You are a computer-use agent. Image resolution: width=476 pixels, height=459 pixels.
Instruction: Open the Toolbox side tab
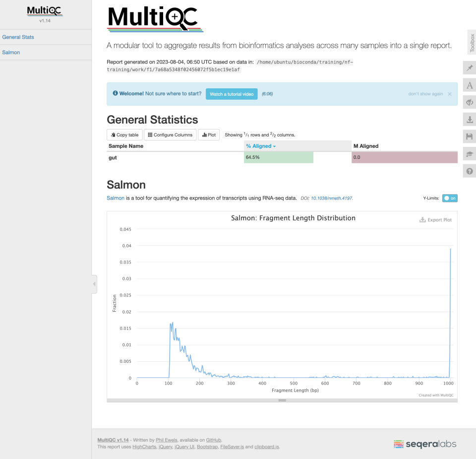[x=470, y=42]
